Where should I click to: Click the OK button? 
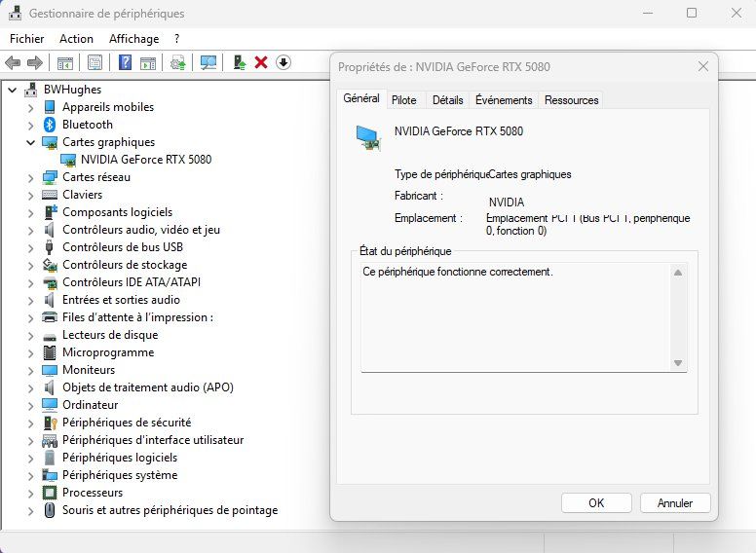pyautogui.click(x=596, y=503)
